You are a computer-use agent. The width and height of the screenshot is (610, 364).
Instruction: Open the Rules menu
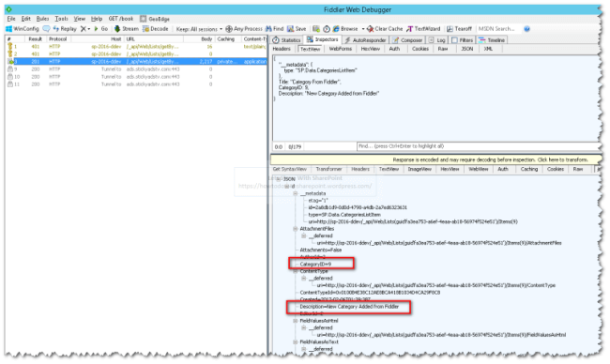42,19
